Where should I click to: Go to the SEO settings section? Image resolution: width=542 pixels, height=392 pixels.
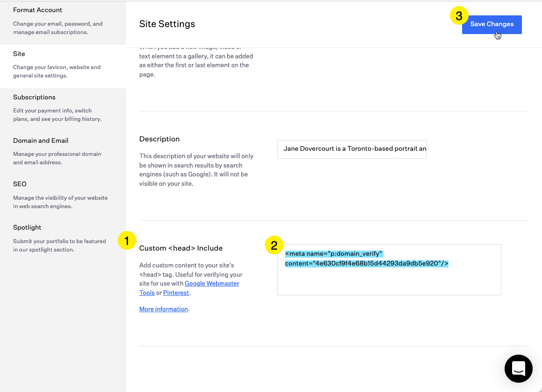(20, 184)
